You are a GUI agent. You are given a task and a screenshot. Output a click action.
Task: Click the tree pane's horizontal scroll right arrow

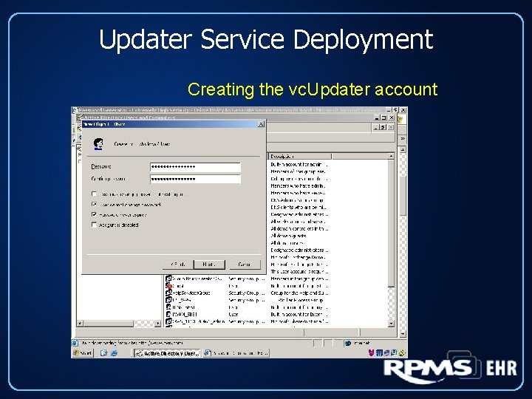pyautogui.click(x=157, y=324)
